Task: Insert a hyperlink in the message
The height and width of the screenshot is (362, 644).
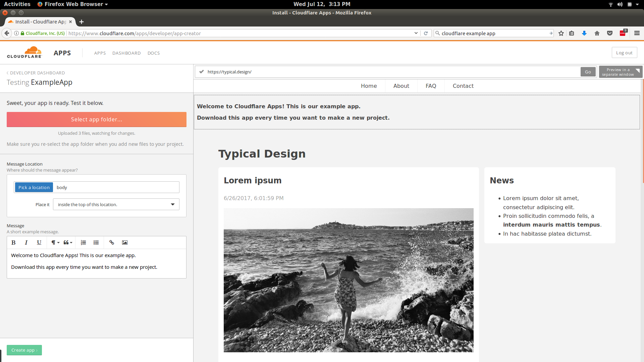Action: (112, 243)
